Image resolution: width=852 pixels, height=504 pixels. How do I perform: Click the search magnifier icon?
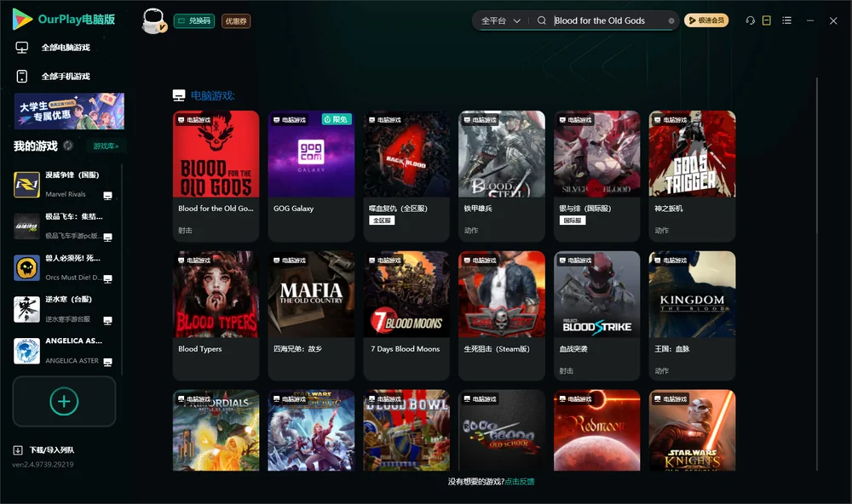[x=542, y=20]
